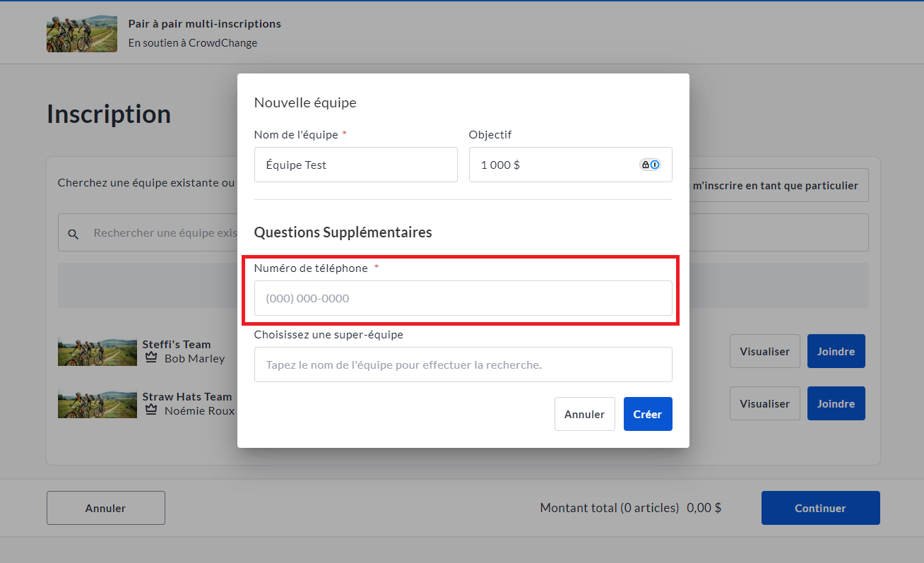924x563 pixels.
Task: Click the crown icon beside Noémie Roux
Action: (150, 410)
